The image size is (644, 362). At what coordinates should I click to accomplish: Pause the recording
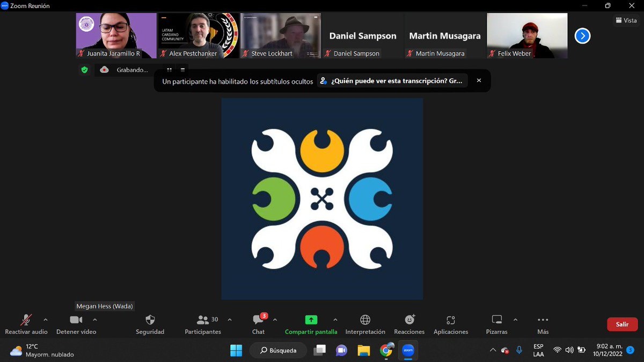pyautogui.click(x=169, y=70)
